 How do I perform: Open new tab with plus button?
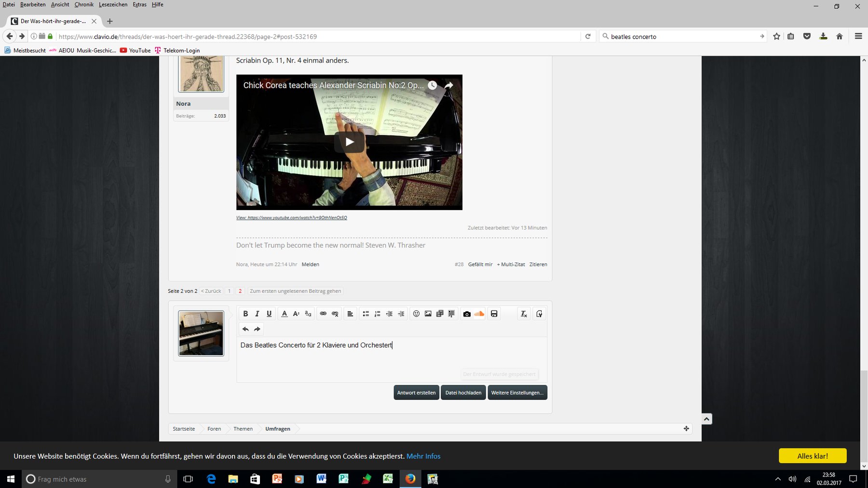click(110, 21)
